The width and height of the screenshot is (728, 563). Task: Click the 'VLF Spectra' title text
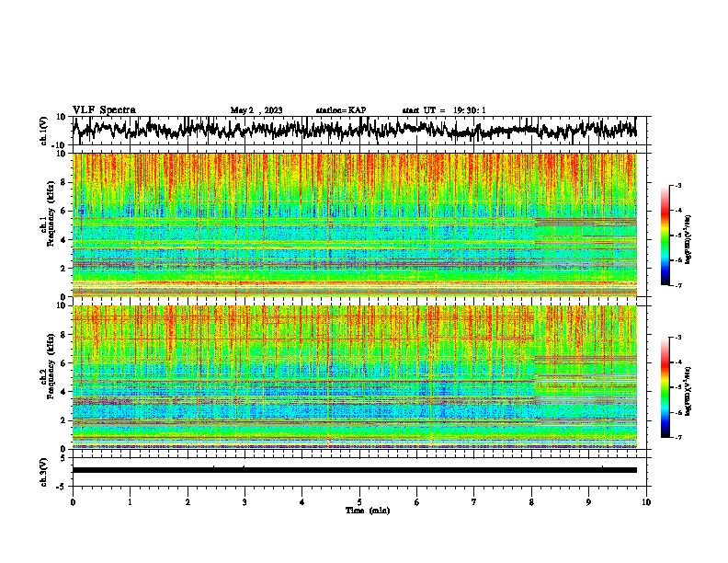tap(104, 109)
